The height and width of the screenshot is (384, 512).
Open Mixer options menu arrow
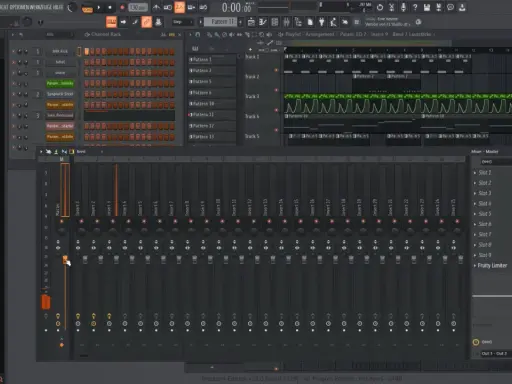(41, 152)
